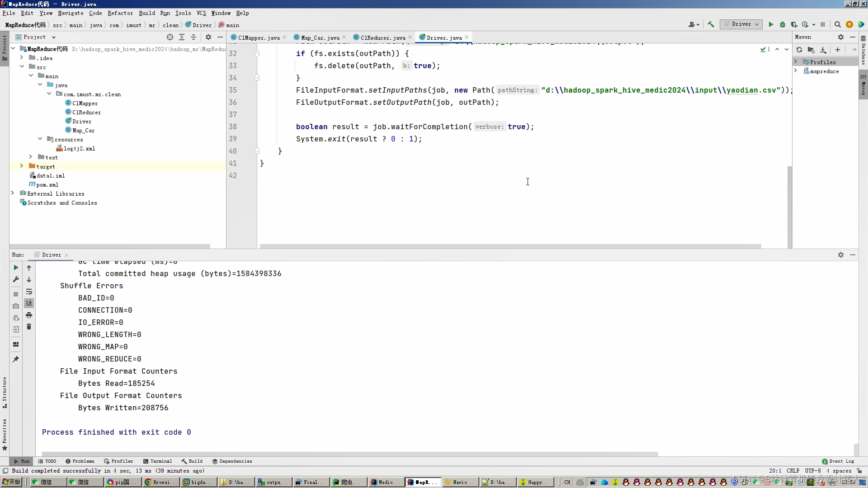This screenshot has width=868, height=488.
Task: Open the Terminal tool window
Action: click(x=157, y=461)
